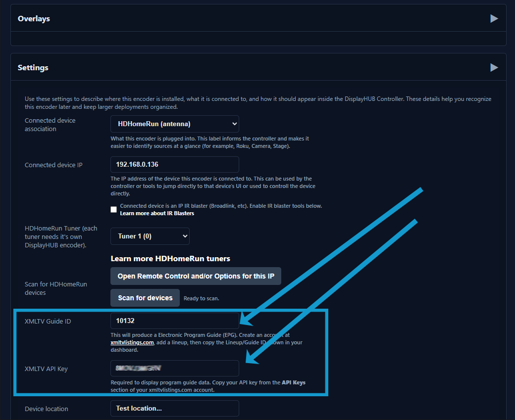Viewport: 515px width, 420px height.
Task: Focus the Connected device IP field
Action: coord(174,164)
